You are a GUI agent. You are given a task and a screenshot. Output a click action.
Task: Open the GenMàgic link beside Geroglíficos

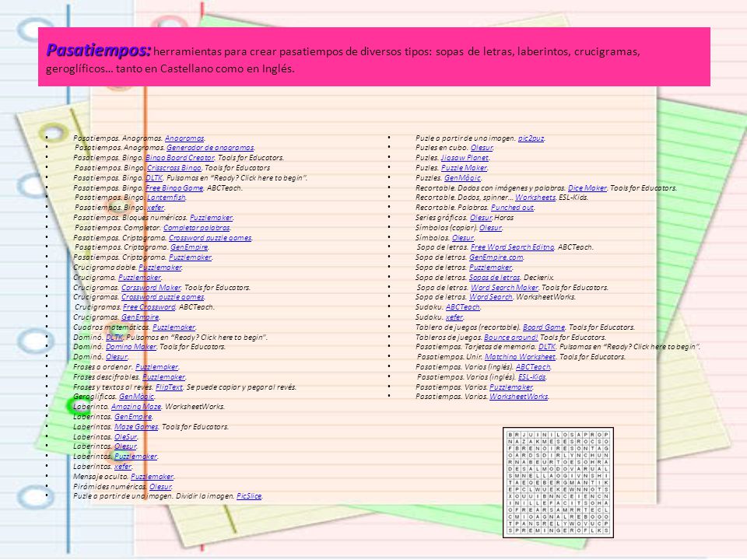(136, 396)
